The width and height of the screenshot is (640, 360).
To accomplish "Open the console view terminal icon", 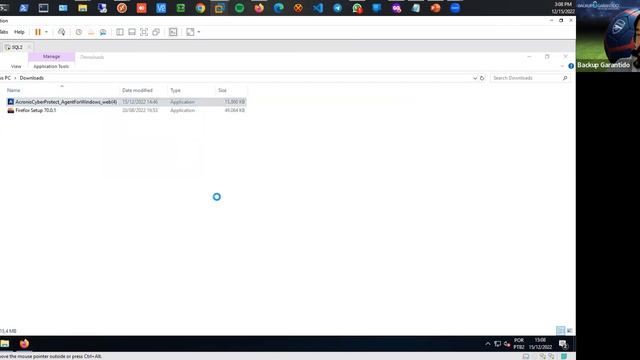I will (173, 32).
